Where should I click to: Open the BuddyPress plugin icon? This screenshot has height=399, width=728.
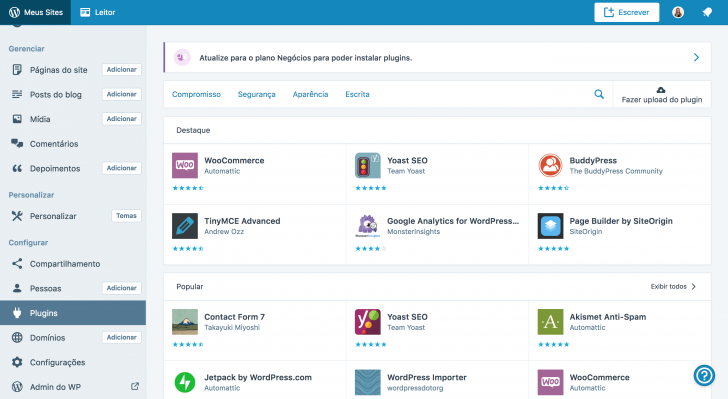[550, 165]
